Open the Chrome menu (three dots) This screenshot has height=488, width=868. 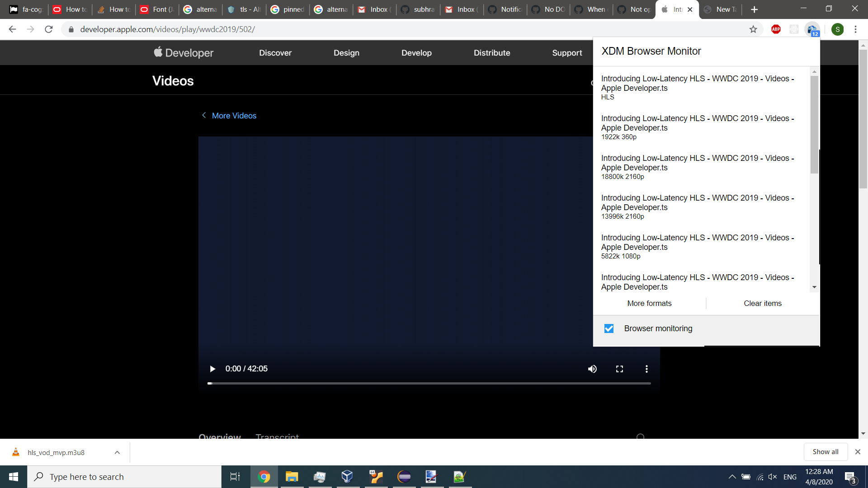pyautogui.click(x=855, y=29)
